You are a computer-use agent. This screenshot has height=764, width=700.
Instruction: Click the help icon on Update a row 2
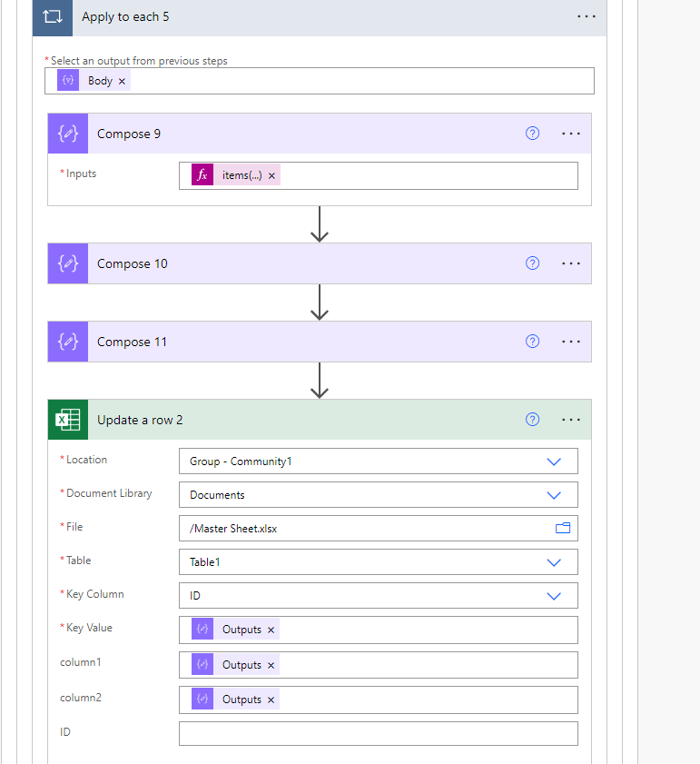(x=533, y=420)
